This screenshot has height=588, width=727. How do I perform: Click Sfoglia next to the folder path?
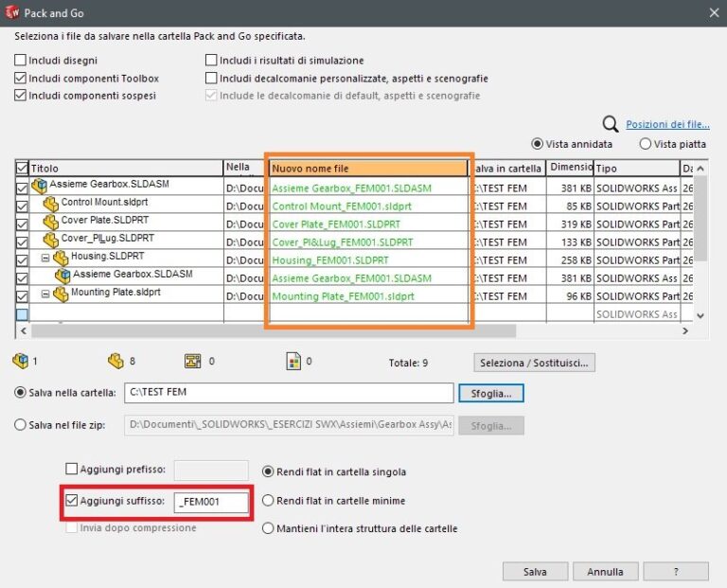tap(491, 393)
